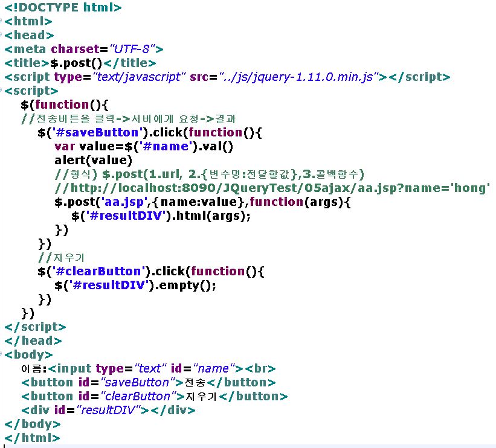Click the id="resultDIV" attribute value
The image size is (496, 448).
point(108,411)
